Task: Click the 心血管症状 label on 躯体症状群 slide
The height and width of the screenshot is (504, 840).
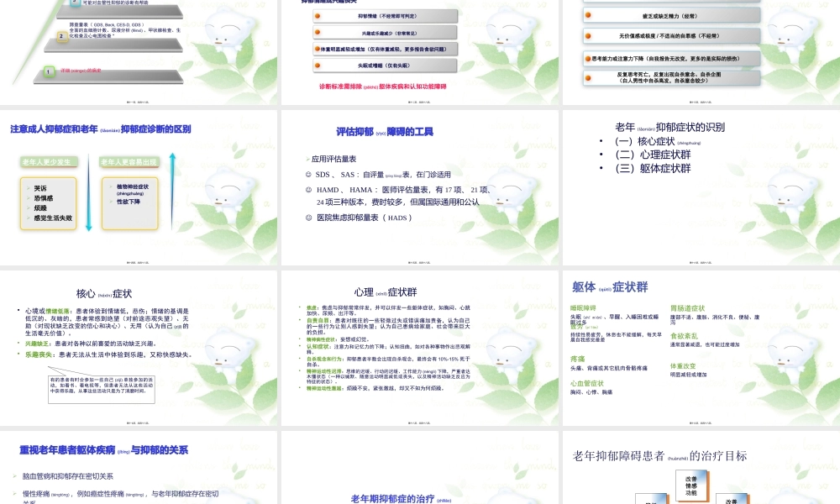Action: tap(587, 384)
